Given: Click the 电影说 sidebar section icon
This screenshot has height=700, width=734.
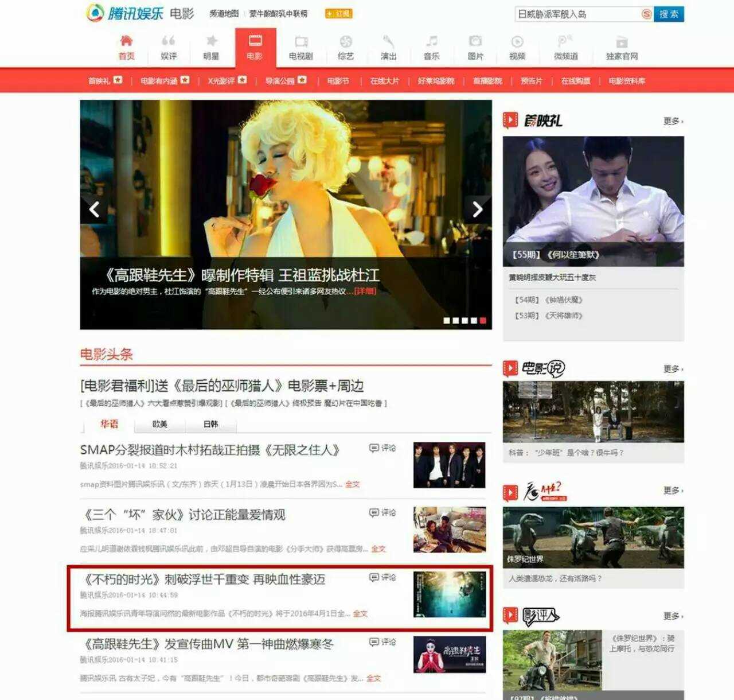Looking at the screenshot, I should coord(510,368).
